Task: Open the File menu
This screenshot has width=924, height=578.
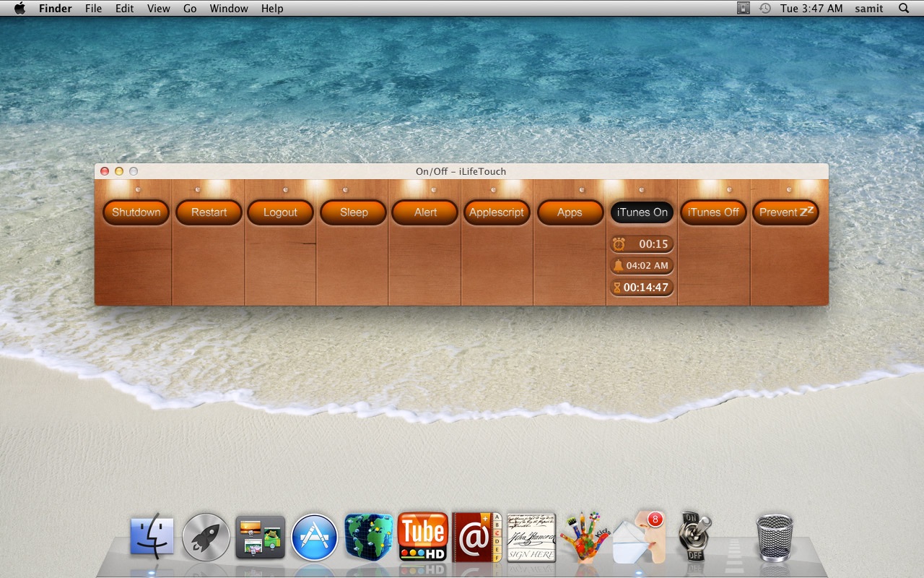Action: (x=93, y=9)
